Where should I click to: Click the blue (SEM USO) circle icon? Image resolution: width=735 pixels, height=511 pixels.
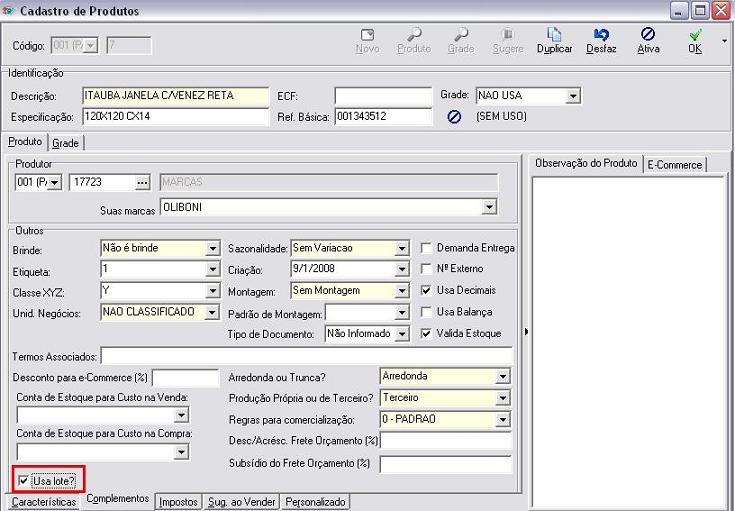(x=454, y=117)
